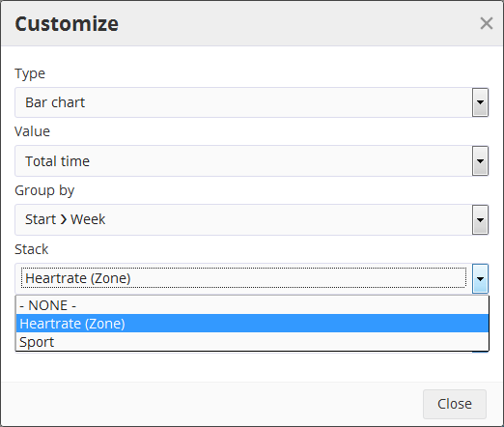Image resolution: width=504 pixels, height=427 pixels.
Task: Click the Close button
Action: pyautogui.click(x=455, y=404)
